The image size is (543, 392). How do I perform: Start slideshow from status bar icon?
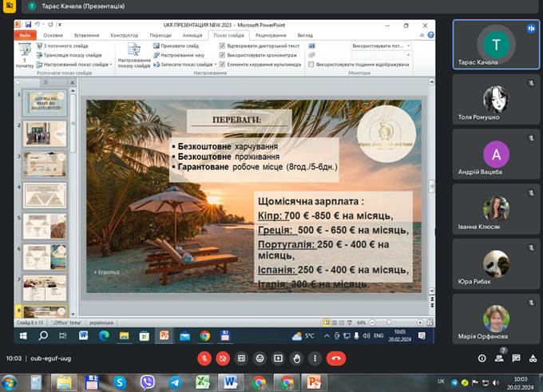[350, 323]
